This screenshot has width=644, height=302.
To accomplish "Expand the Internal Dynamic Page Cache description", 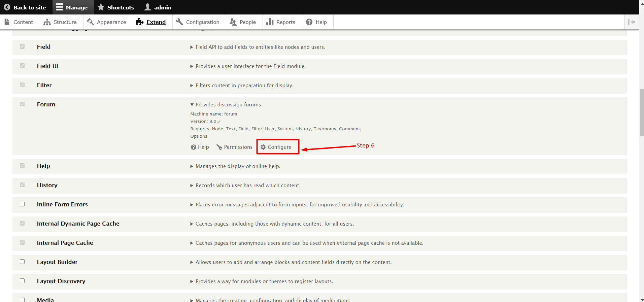I will click(x=272, y=224).
